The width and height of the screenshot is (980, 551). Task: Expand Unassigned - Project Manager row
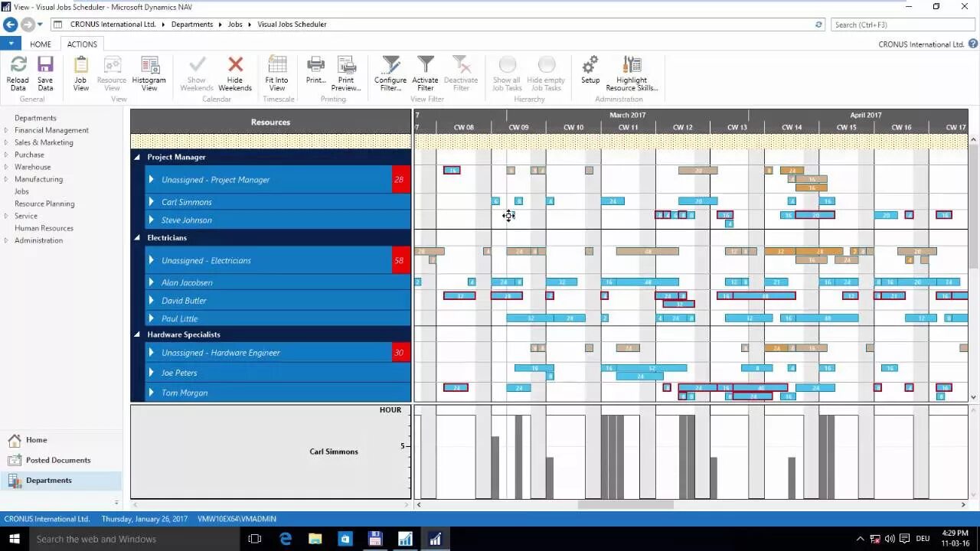coord(151,180)
